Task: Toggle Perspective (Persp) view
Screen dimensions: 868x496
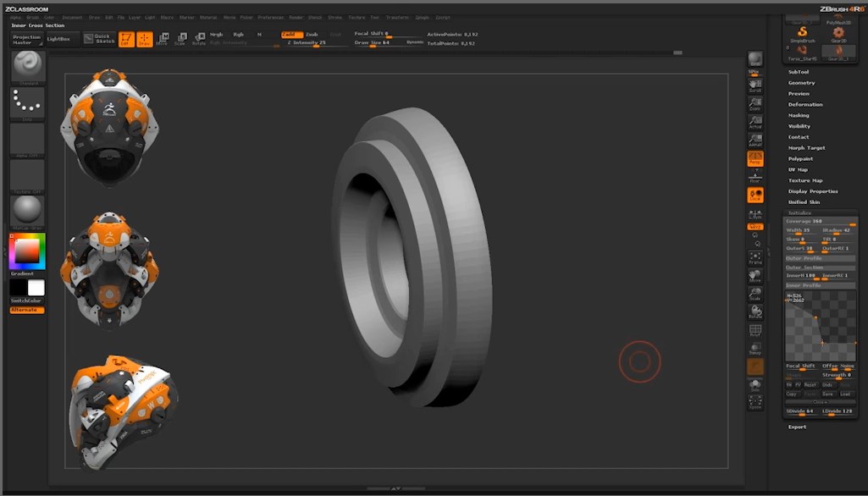Action: pyautogui.click(x=755, y=158)
